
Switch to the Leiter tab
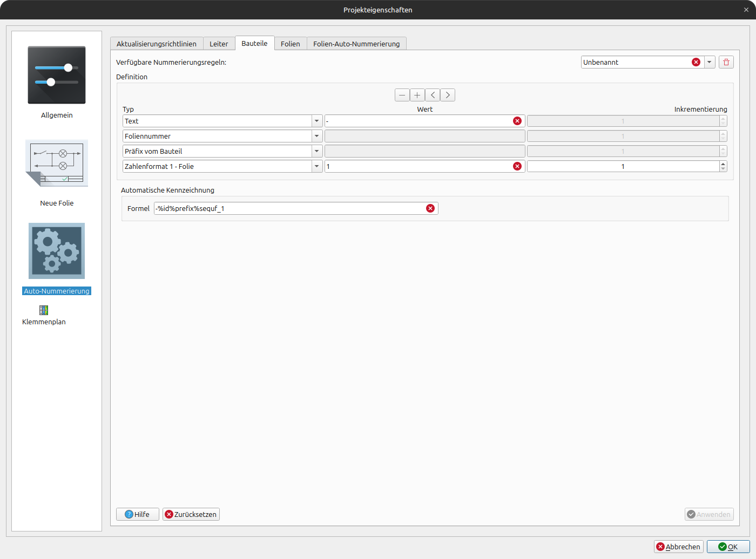click(x=219, y=44)
